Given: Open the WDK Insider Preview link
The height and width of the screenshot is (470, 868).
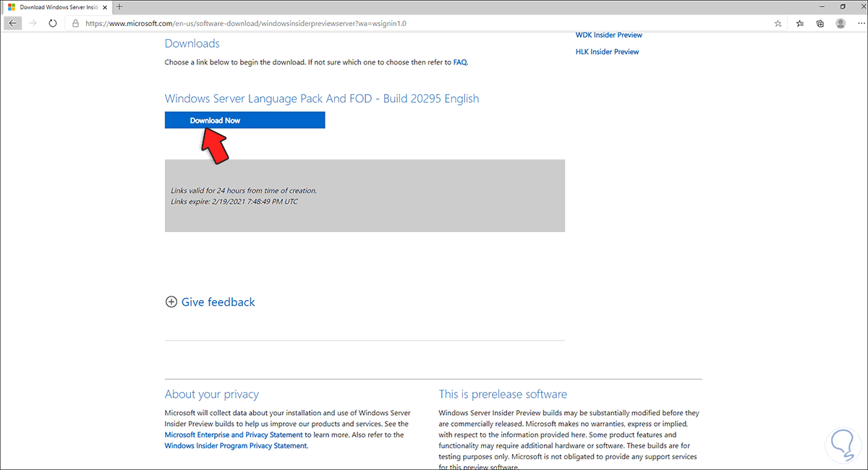Looking at the screenshot, I should pos(608,34).
